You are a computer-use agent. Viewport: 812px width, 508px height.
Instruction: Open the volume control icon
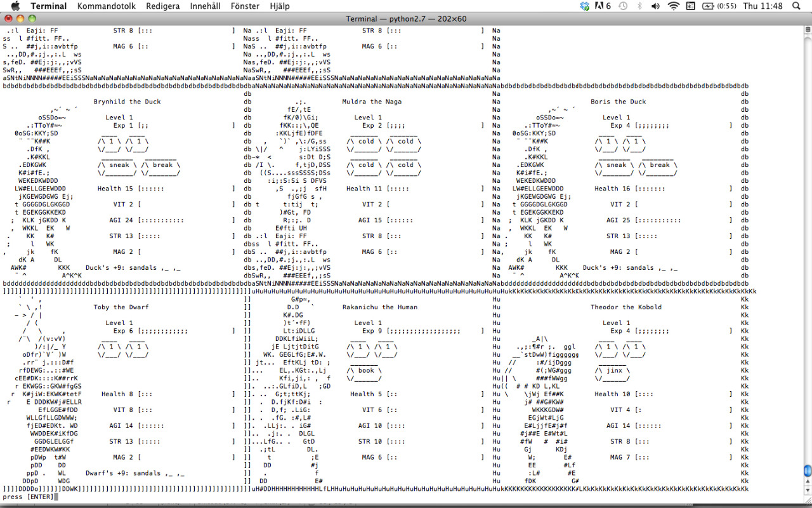click(x=655, y=6)
